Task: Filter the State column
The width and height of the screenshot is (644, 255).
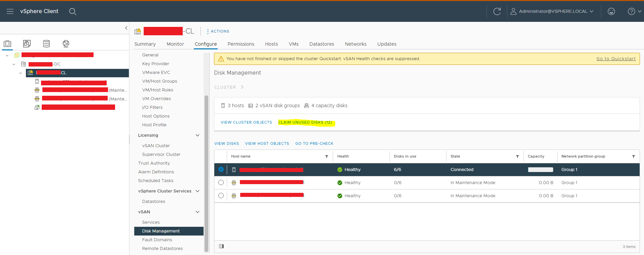Action: 517,157
